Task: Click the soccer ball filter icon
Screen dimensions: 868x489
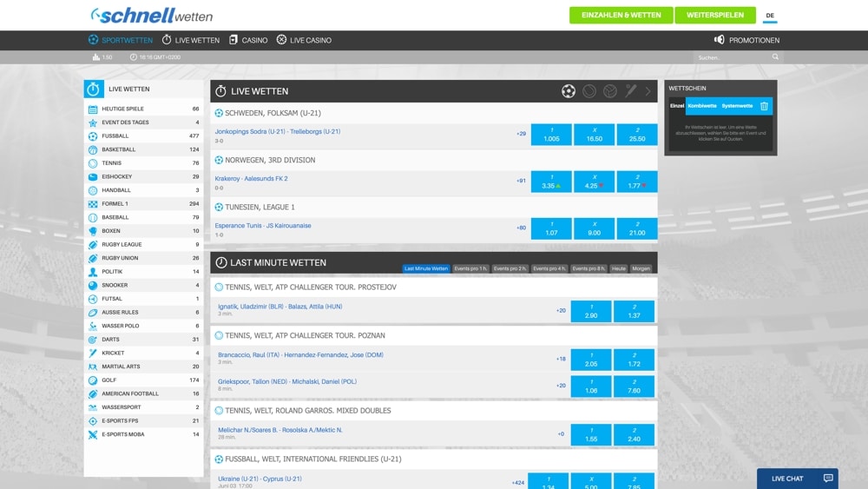Action: 568,91
